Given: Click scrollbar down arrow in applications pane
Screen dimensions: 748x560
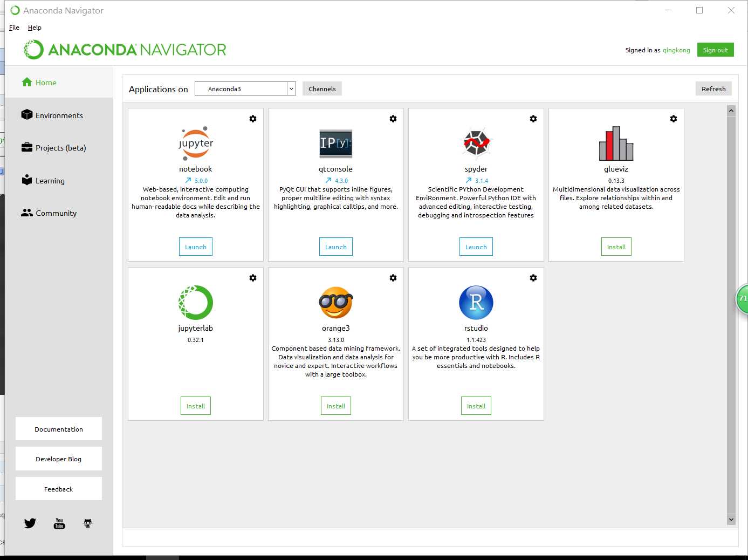Looking at the screenshot, I should coord(731,520).
